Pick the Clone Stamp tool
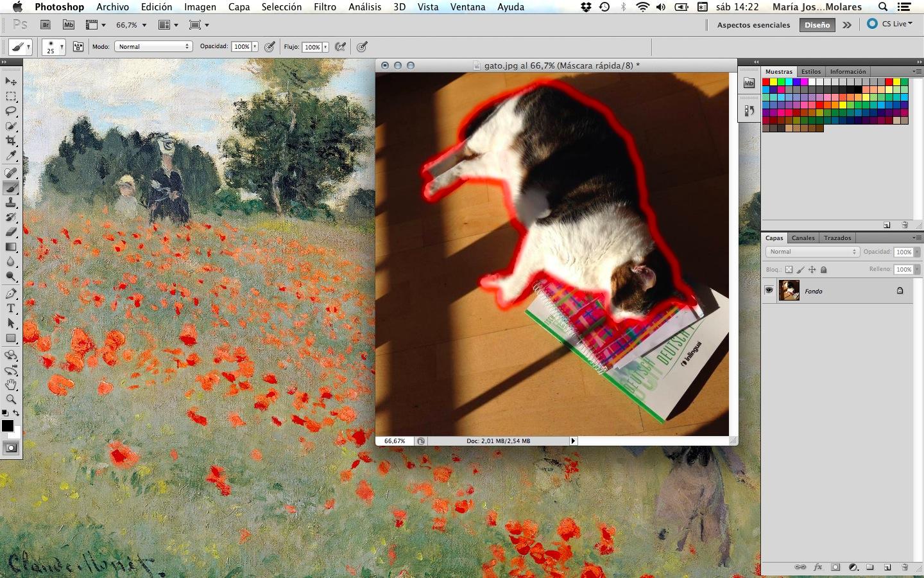924x578 pixels. coord(11,202)
